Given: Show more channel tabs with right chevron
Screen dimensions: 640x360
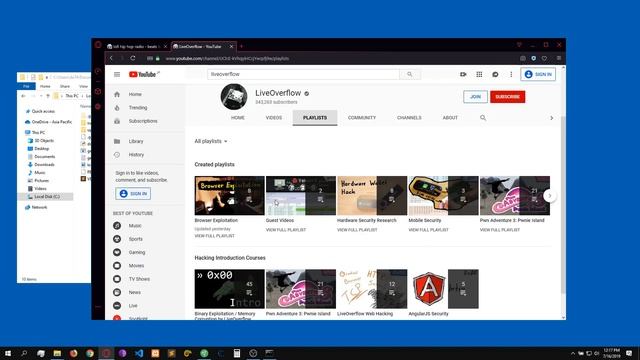Looking at the screenshot, I should [x=551, y=118].
